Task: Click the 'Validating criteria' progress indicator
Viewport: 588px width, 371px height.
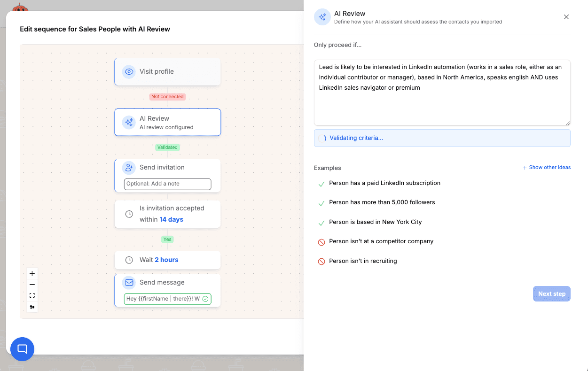Action: tap(442, 138)
